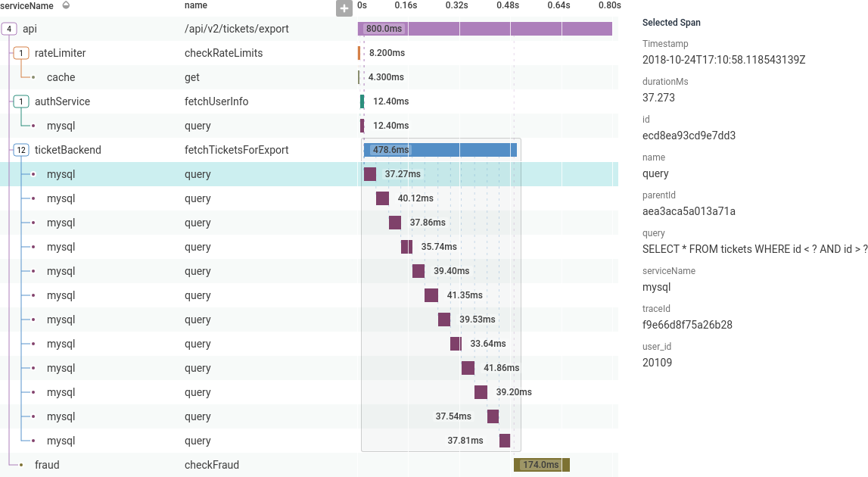
Task: Select the 174.0ms checkFraud span bar
Action: 540,464
